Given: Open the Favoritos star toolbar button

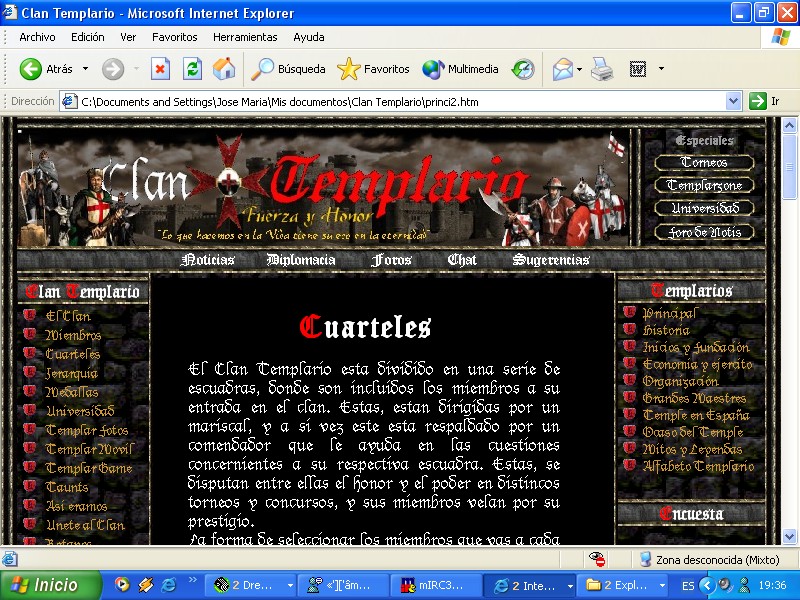Looking at the screenshot, I should 374,69.
